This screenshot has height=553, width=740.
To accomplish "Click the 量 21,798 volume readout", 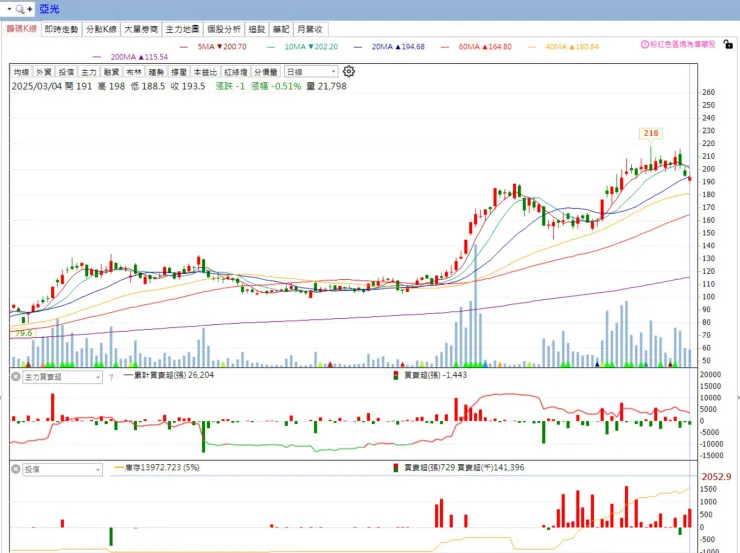I will pyautogui.click(x=327, y=86).
